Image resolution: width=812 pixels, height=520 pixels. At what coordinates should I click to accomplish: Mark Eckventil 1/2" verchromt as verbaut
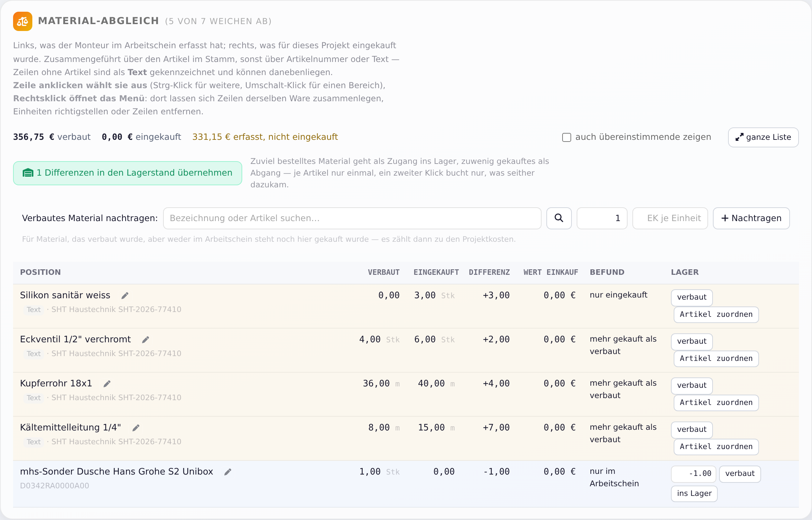(x=692, y=341)
